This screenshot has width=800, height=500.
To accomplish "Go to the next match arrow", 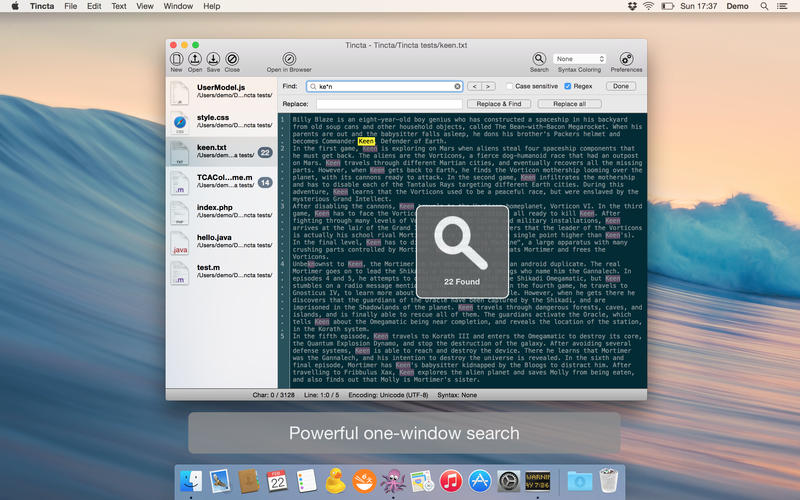I will click(x=488, y=87).
